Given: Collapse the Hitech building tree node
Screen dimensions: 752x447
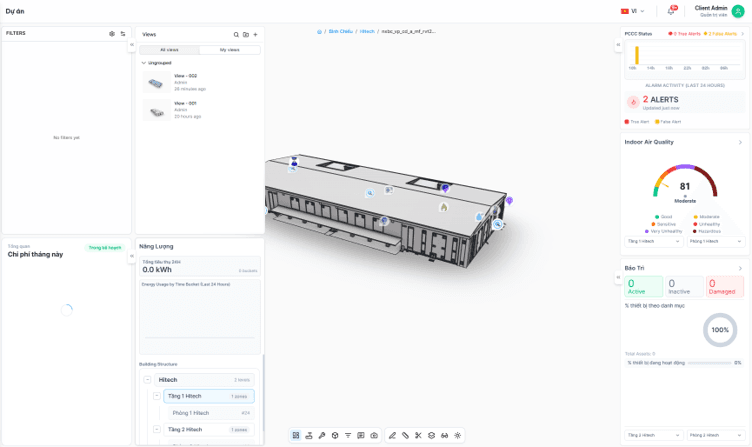Looking at the screenshot, I should coord(147,379).
